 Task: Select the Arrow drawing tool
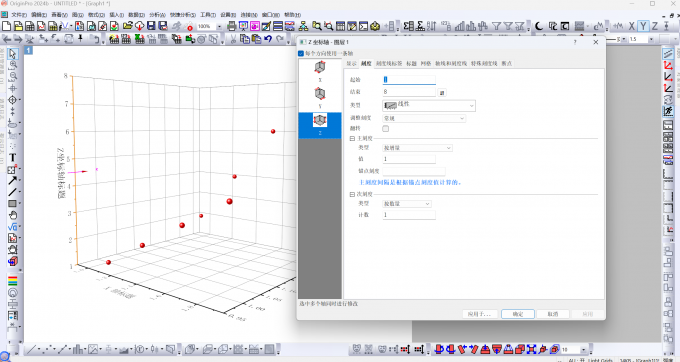click(x=13, y=181)
